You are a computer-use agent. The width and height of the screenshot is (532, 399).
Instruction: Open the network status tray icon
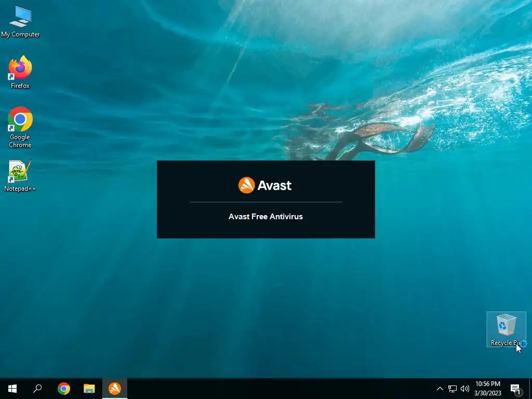(453, 389)
